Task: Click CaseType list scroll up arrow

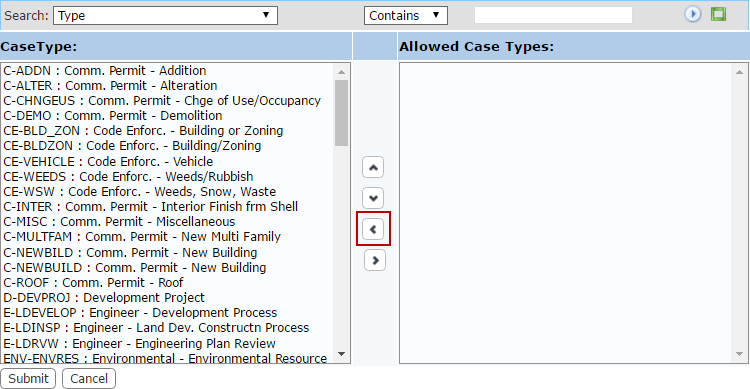Action: tap(342, 72)
